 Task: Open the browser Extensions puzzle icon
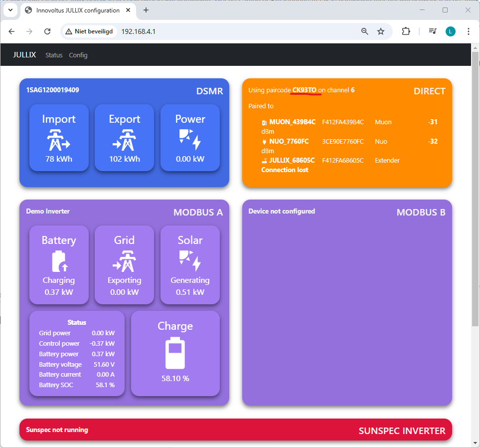[x=406, y=31]
